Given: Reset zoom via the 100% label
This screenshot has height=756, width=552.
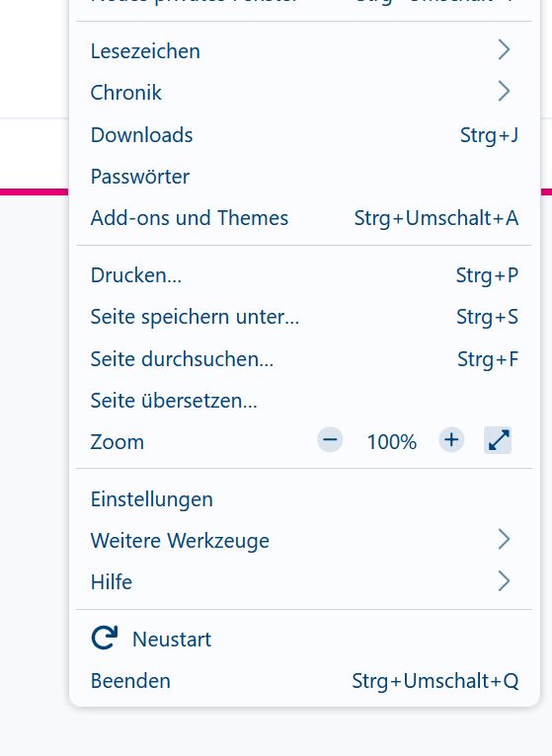Looking at the screenshot, I should click(x=391, y=441).
